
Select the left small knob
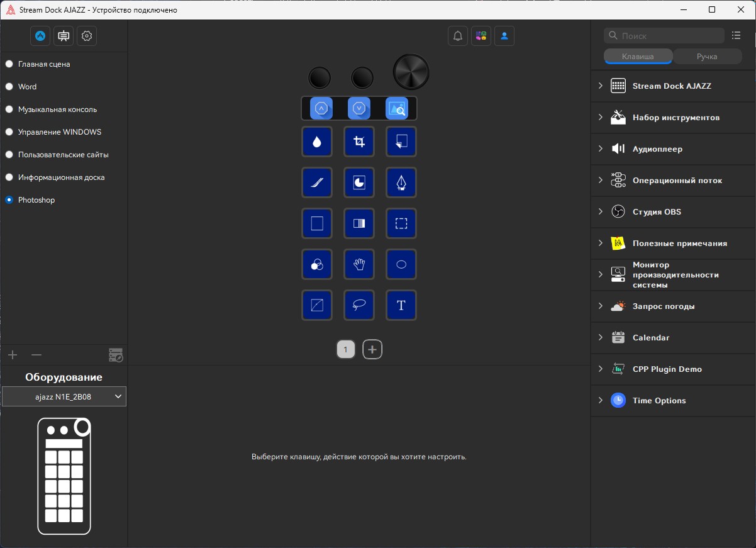(x=320, y=78)
